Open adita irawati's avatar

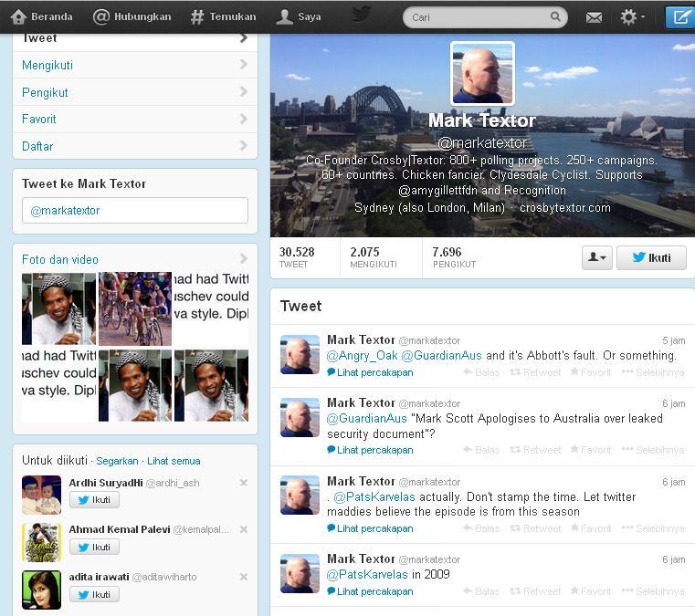(42, 590)
